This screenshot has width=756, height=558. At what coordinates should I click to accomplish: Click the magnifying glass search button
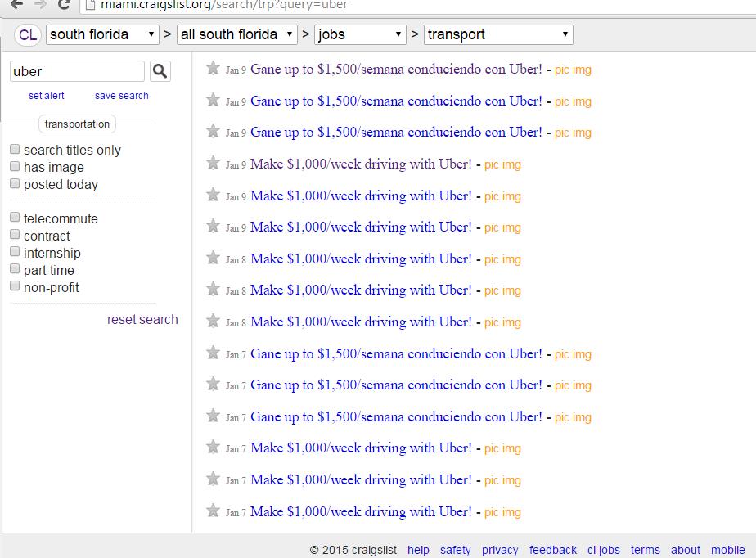(x=160, y=71)
